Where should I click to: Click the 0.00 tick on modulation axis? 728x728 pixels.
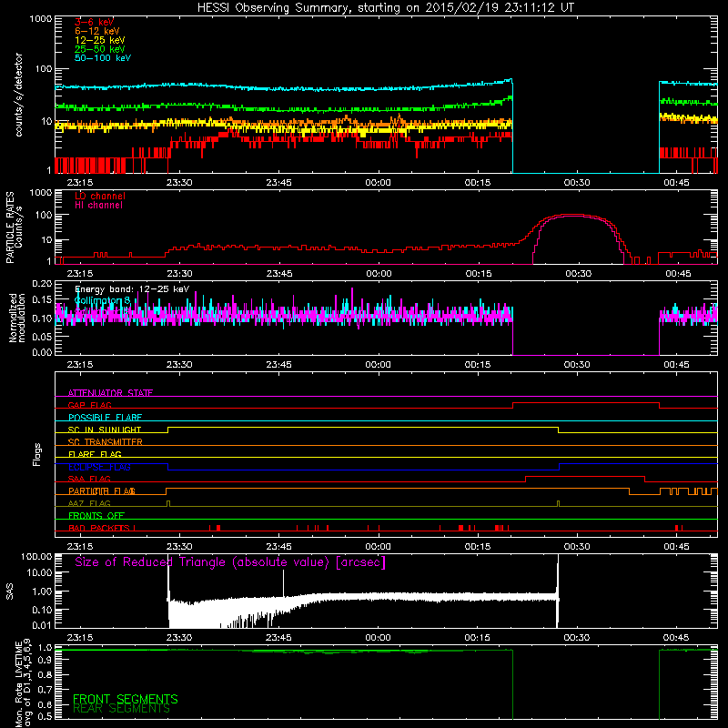42,352
